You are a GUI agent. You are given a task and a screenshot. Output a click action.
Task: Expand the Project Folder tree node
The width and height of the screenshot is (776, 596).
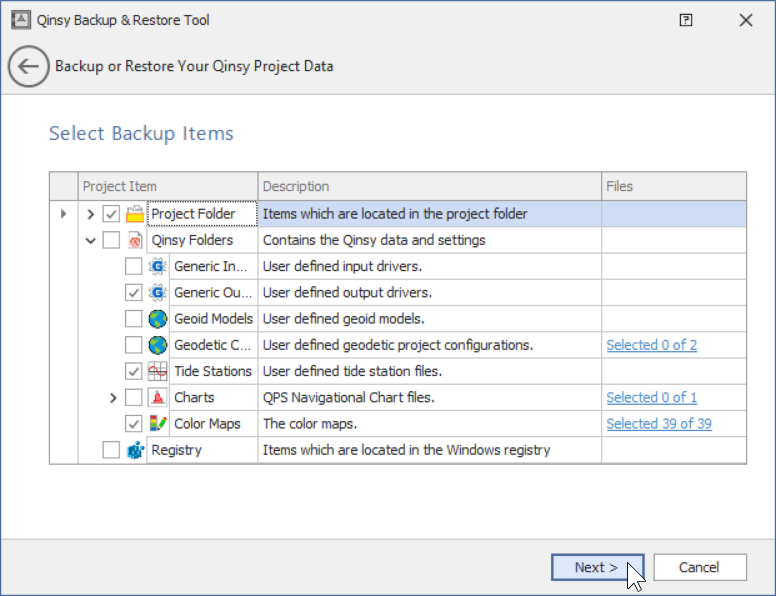point(90,214)
